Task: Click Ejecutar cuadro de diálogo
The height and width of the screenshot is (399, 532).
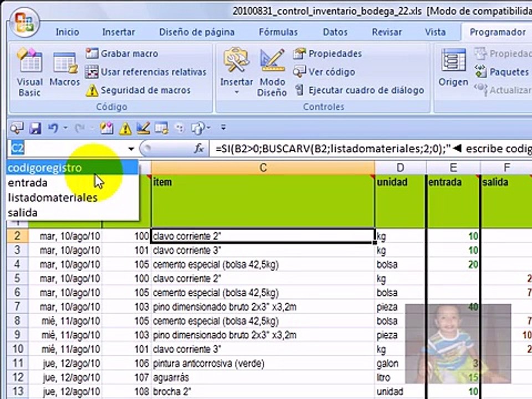Action: pyautogui.click(x=359, y=90)
